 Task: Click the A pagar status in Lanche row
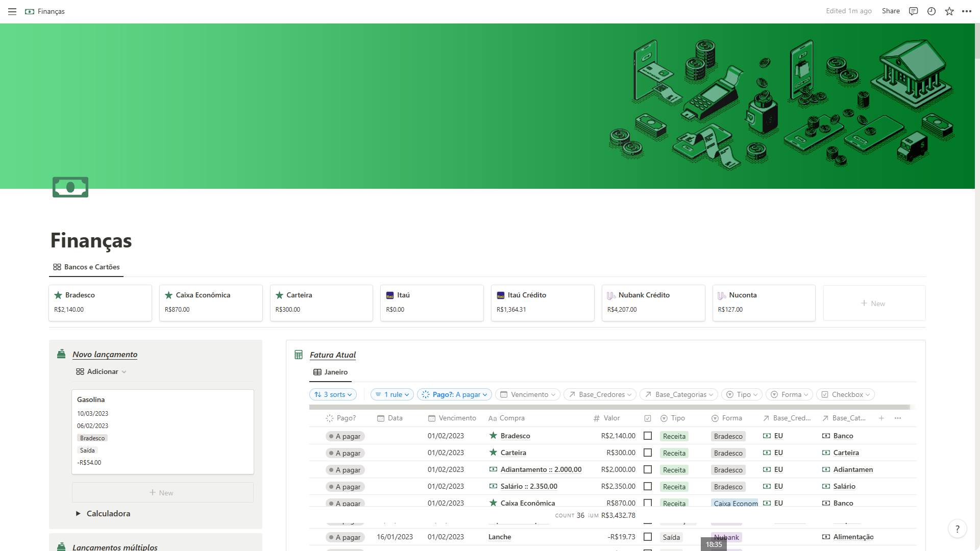pyautogui.click(x=345, y=537)
